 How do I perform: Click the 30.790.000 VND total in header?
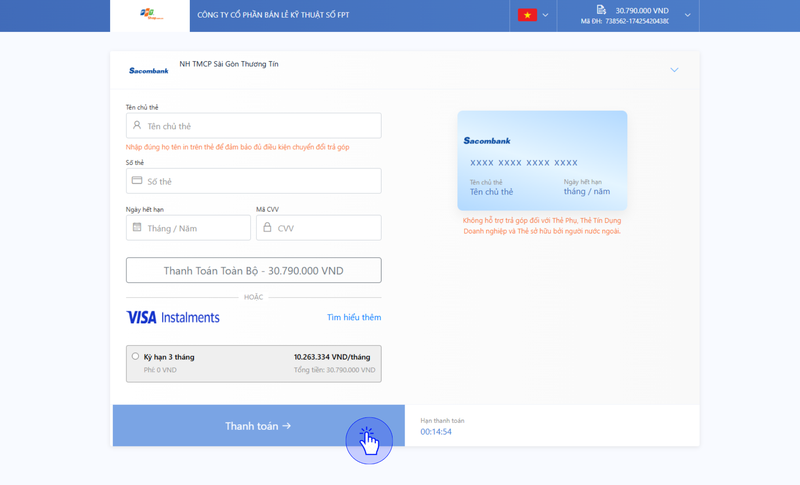pyautogui.click(x=642, y=11)
